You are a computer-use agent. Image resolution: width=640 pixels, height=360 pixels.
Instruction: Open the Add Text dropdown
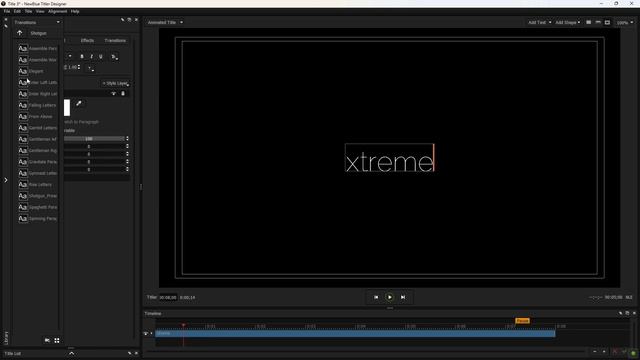540,22
